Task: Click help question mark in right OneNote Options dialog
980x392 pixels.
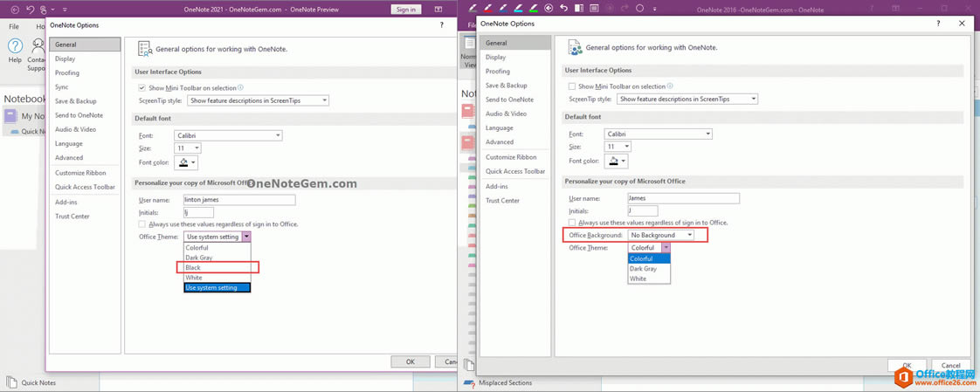Action: 938,23
